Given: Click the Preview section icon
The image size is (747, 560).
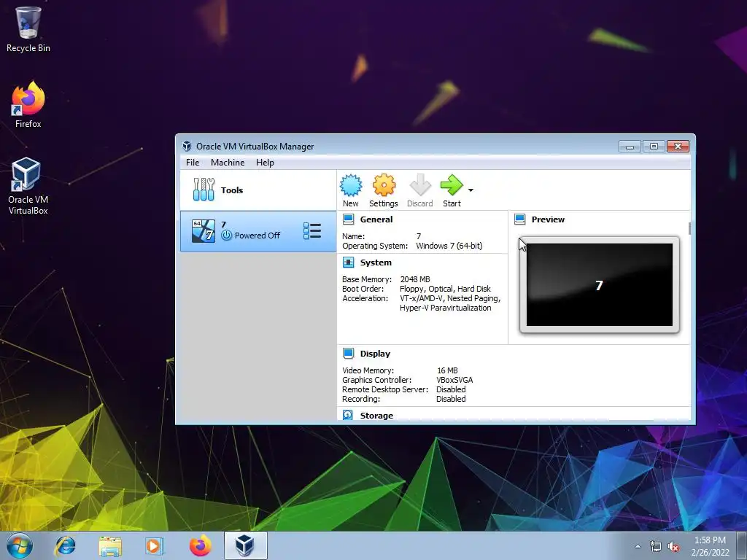Looking at the screenshot, I should [519, 219].
